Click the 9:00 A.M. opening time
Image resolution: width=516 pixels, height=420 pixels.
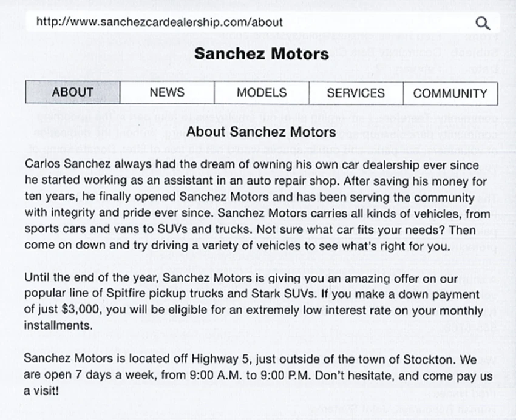216,375
